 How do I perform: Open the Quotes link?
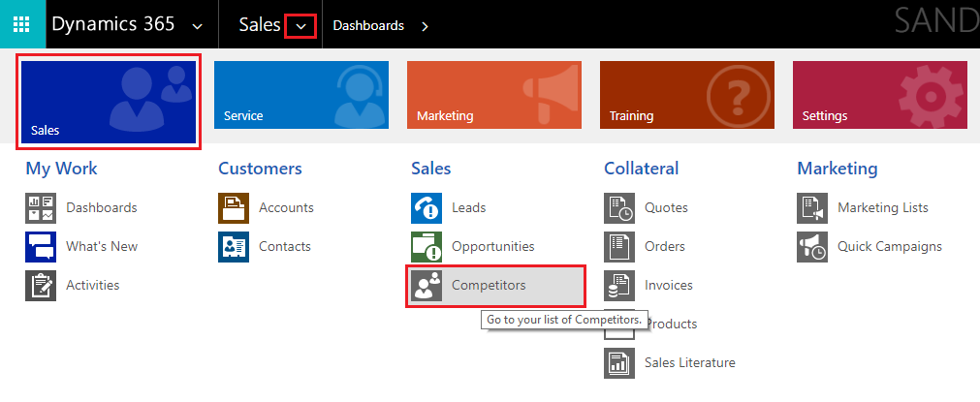pyautogui.click(x=666, y=208)
